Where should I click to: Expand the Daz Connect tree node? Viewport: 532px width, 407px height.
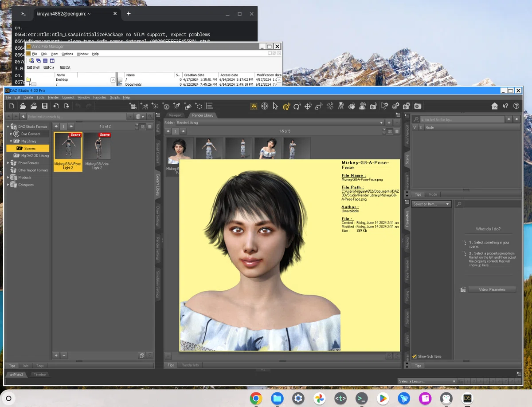coord(12,134)
